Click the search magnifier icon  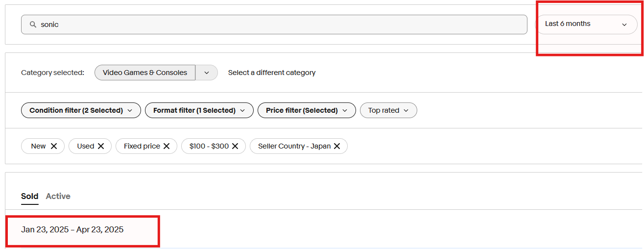point(33,25)
